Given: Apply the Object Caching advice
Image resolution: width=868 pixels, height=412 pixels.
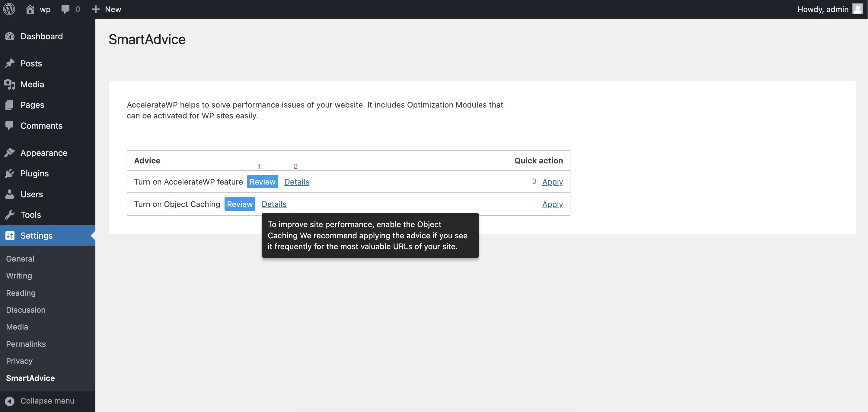Looking at the screenshot, I should 552,204.
